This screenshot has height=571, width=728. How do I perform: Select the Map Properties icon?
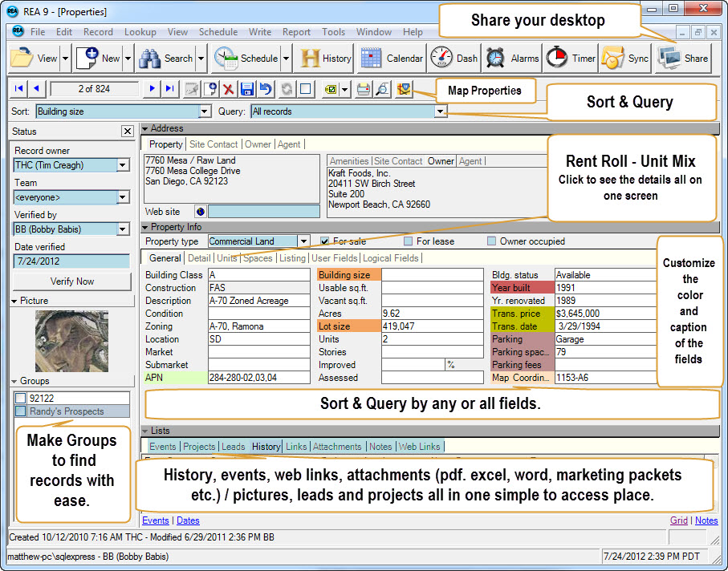pyautogui.click(x=405, y=91)
